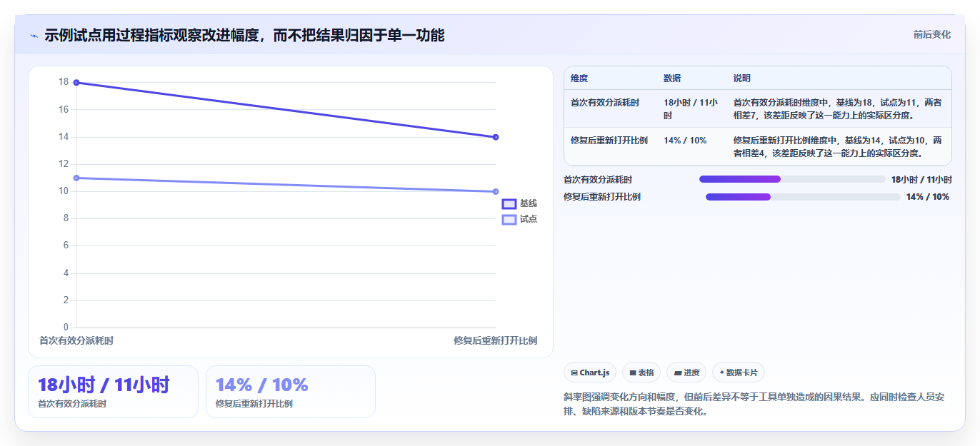The width and height of the screenshot is (980, 446).
Task: Click progress label 修复后重新打开比例
Action: [x=602, y=197]
